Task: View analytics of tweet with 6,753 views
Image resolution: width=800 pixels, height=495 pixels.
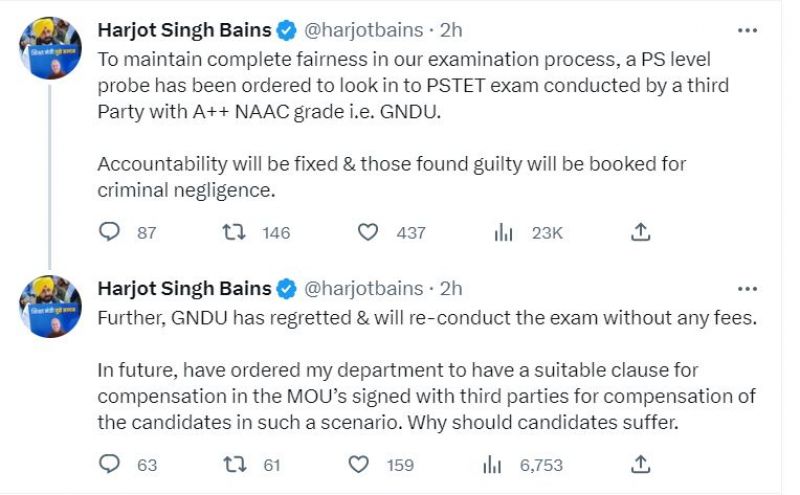Action: 492,464
